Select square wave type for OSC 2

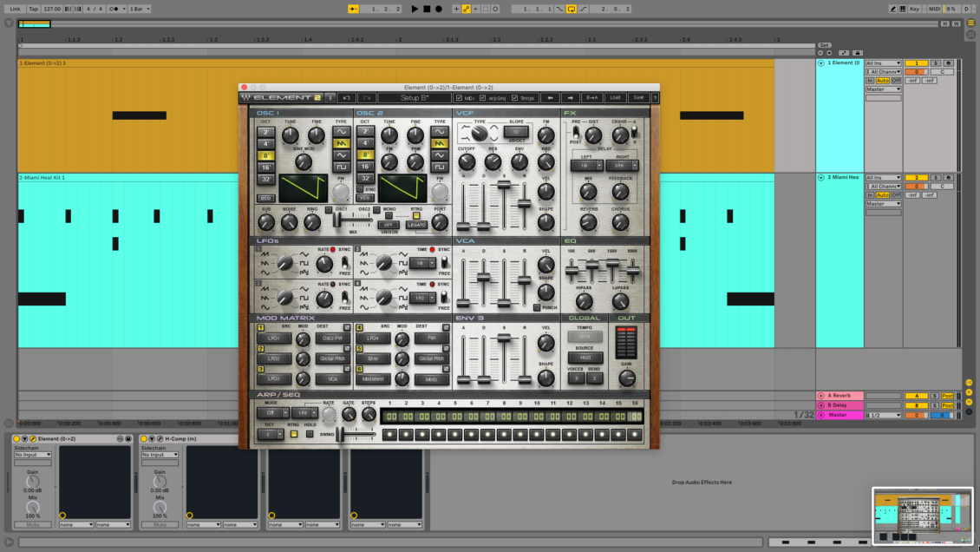(x=440, y=167)
